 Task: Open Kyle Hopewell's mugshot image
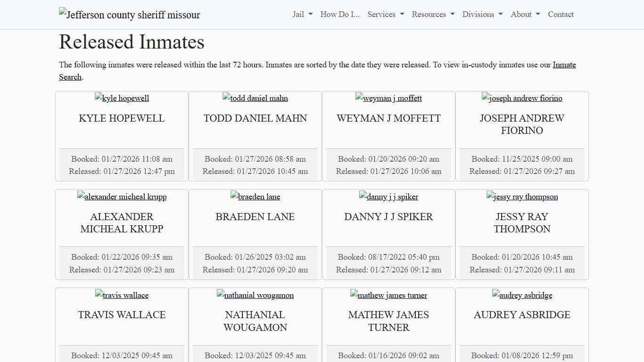click(122, 98)
